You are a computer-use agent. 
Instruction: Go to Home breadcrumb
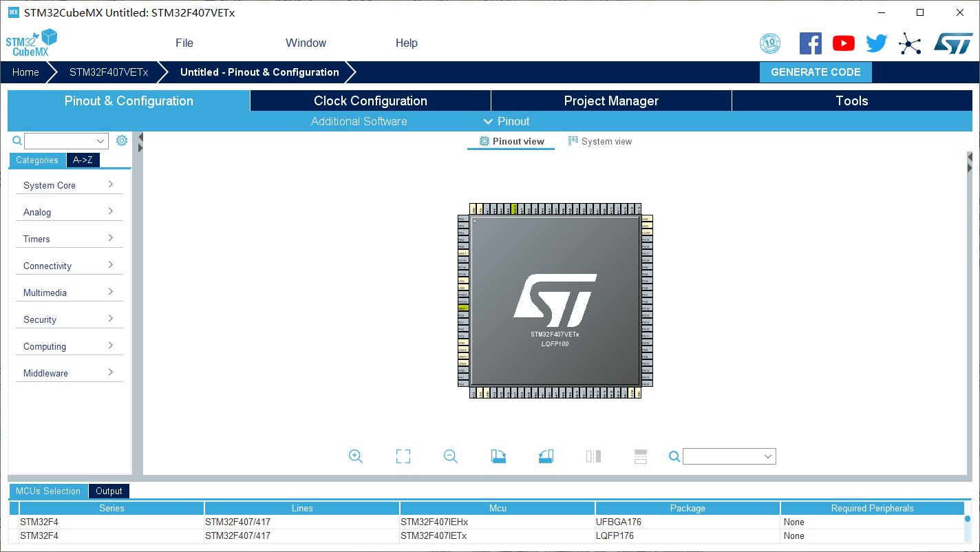25,72
